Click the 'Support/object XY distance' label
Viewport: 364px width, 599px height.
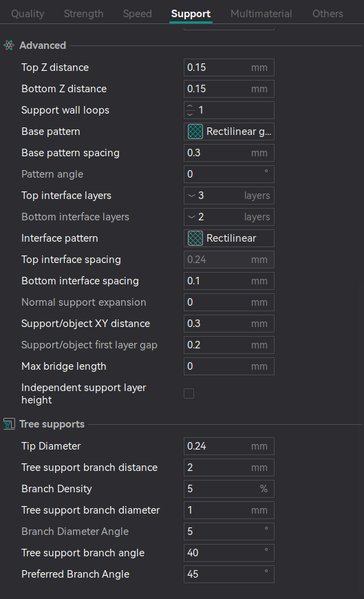point(86,324)
